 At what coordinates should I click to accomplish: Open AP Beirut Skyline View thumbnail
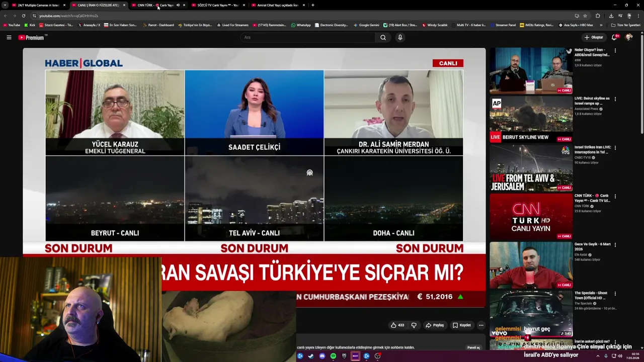531,119
